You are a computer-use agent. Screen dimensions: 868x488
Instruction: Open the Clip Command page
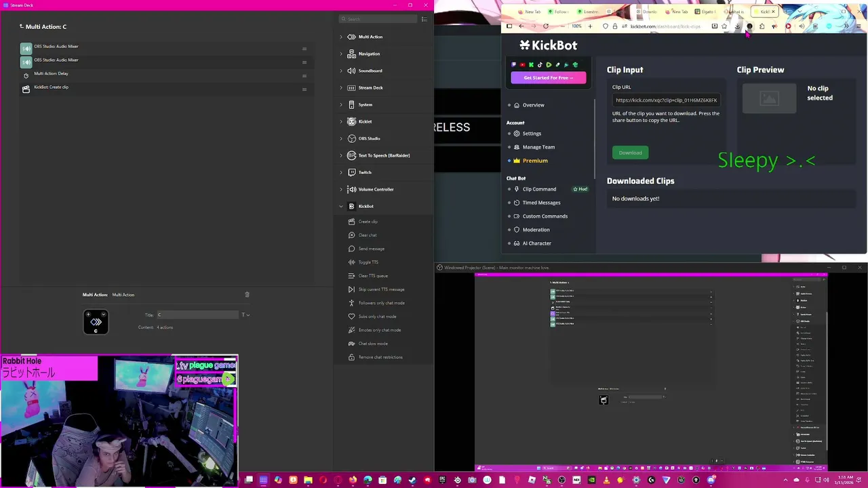539,189
